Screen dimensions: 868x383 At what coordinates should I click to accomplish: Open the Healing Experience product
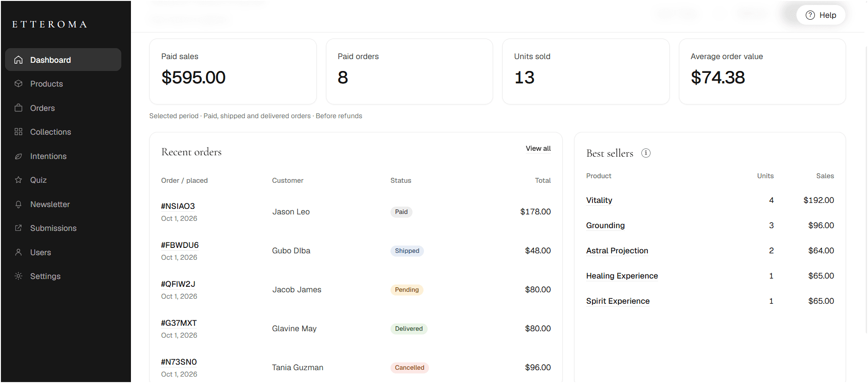(622, 276)
